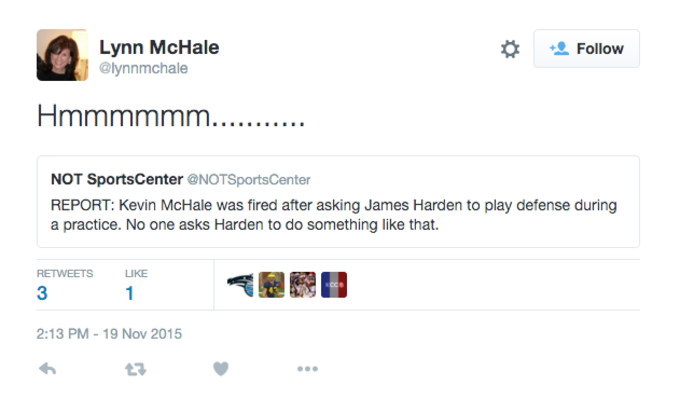The height and width of the screenshot is (398, 680).
Task: Click the reply arrow icon
Action: tap(47, 369)
